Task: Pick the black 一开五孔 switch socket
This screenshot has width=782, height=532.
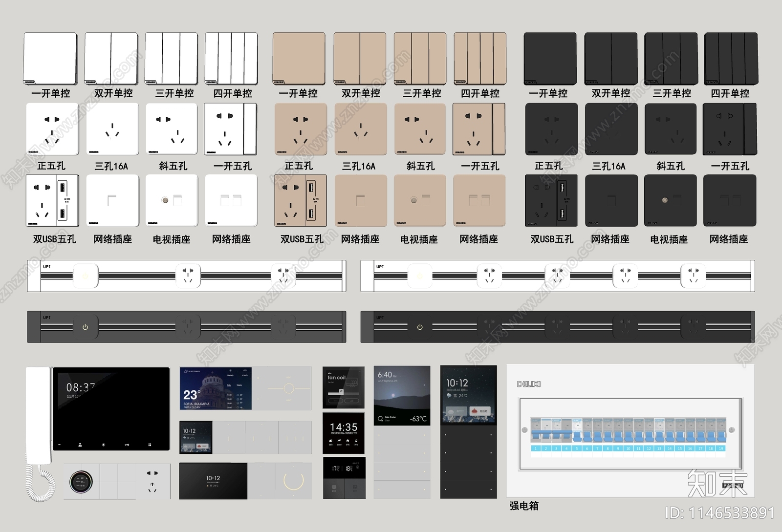Action: pos(730,129)
